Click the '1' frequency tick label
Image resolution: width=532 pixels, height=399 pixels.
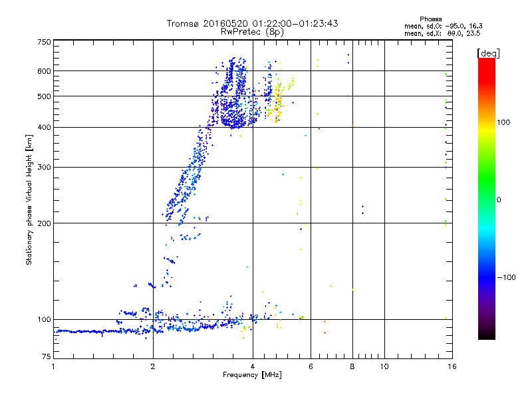coord(53,366)
